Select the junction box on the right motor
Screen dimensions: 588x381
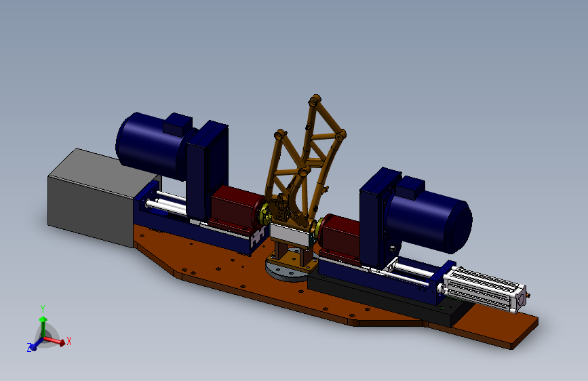point(410,188)
